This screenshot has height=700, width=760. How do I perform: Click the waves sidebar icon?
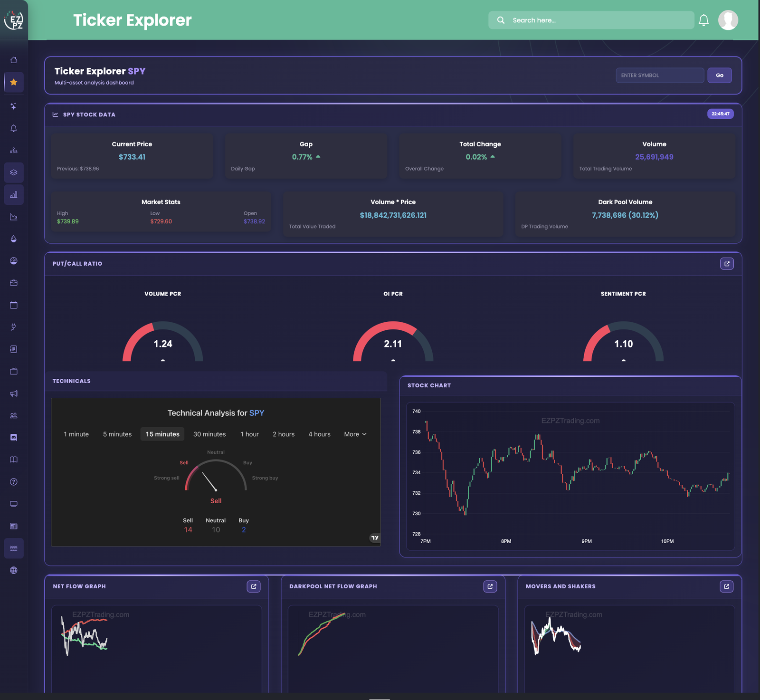point(14,548)
